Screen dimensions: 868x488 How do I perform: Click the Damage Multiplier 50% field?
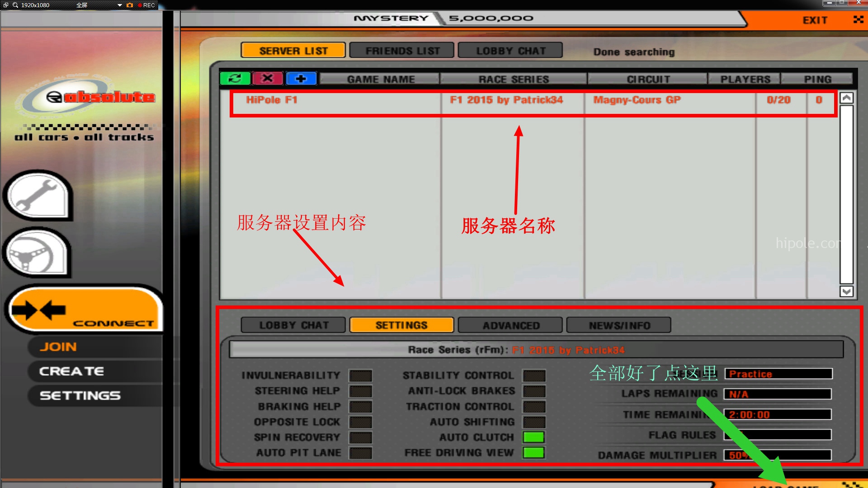(x=778, y=455)
